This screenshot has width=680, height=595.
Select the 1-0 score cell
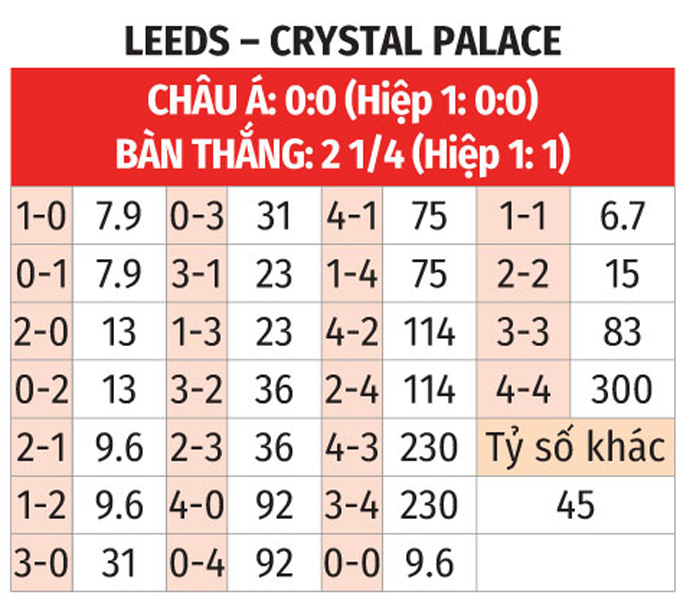pyautogui.click(x=41, y=216)
